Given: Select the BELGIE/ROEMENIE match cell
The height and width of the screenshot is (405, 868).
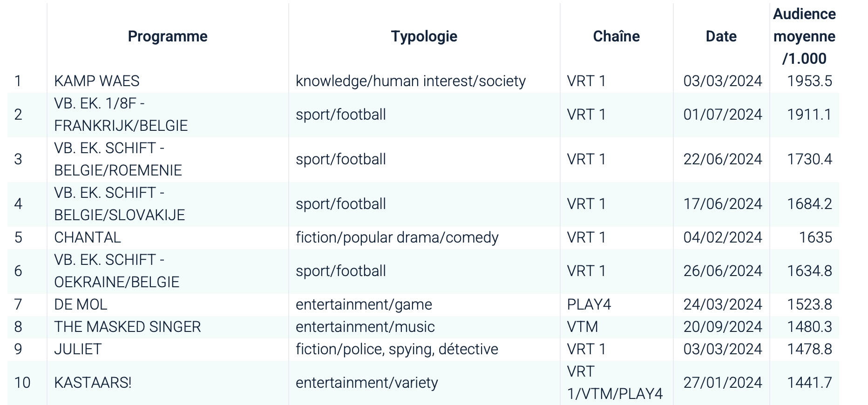Looking at the screenshot, I should pyautogui.click(x=118, y=159).
